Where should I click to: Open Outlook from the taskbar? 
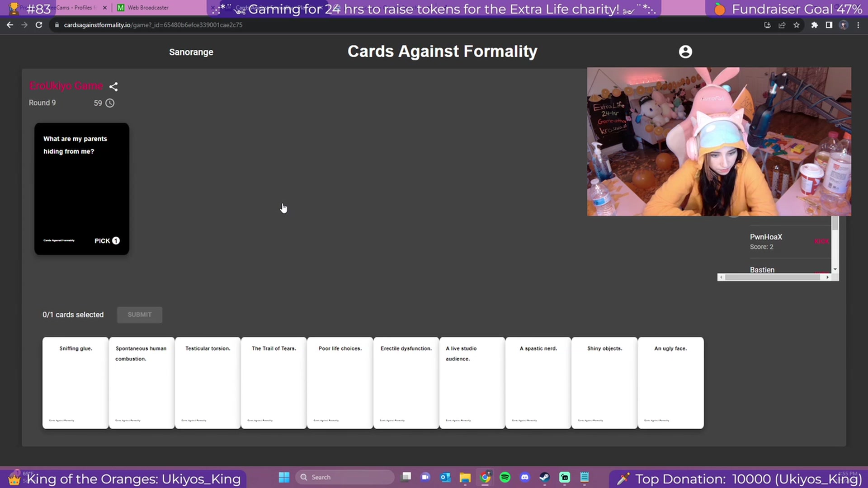tap(445, 477)
